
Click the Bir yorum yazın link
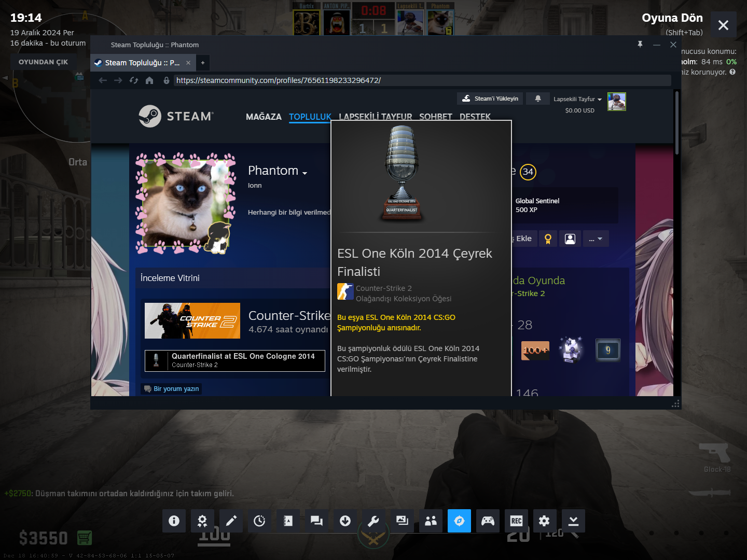(x=171, y=389)
